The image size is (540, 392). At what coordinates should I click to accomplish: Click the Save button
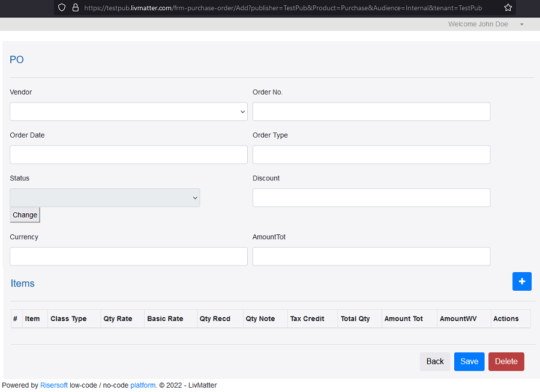[469, 361]
